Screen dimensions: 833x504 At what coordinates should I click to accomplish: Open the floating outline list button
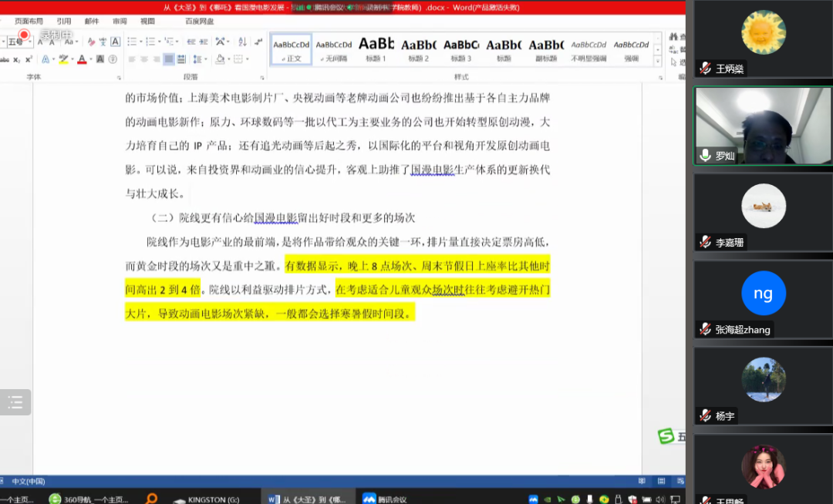coord(15,402)
